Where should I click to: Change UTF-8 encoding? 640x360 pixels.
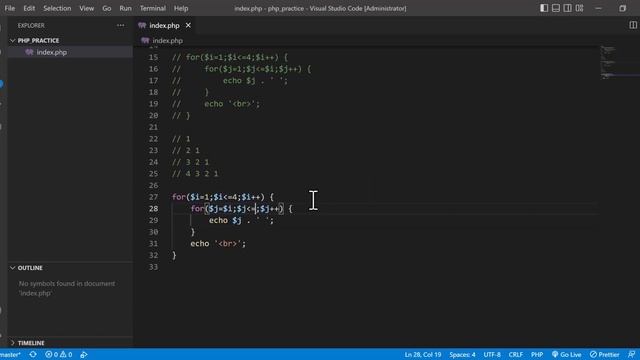(492, 354)
